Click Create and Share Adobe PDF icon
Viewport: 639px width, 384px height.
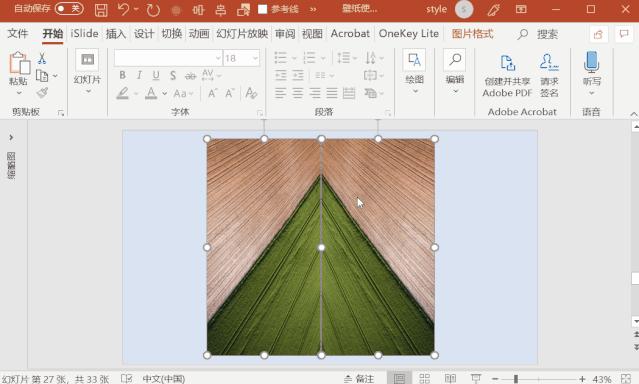[x=507, y=63]
